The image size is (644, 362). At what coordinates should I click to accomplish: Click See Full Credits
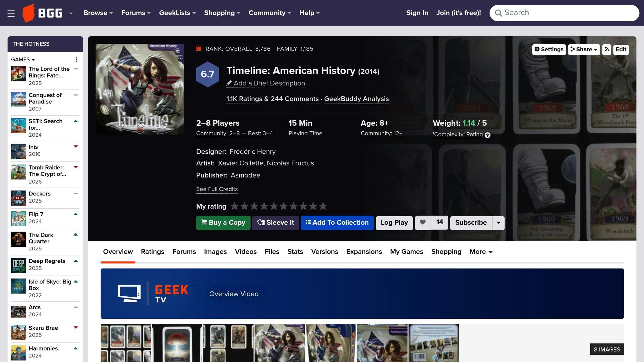coord(217,189)
